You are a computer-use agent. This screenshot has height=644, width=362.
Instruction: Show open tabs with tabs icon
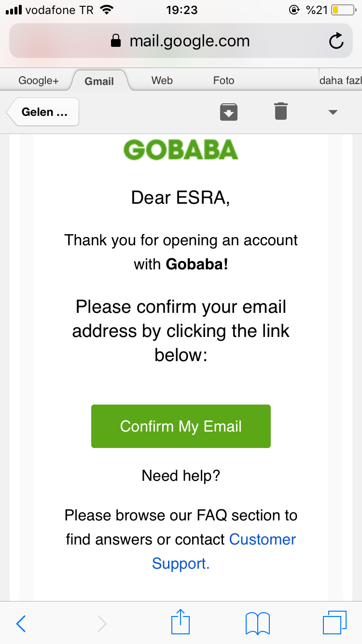pyautogui.click(x=335, y=623)
